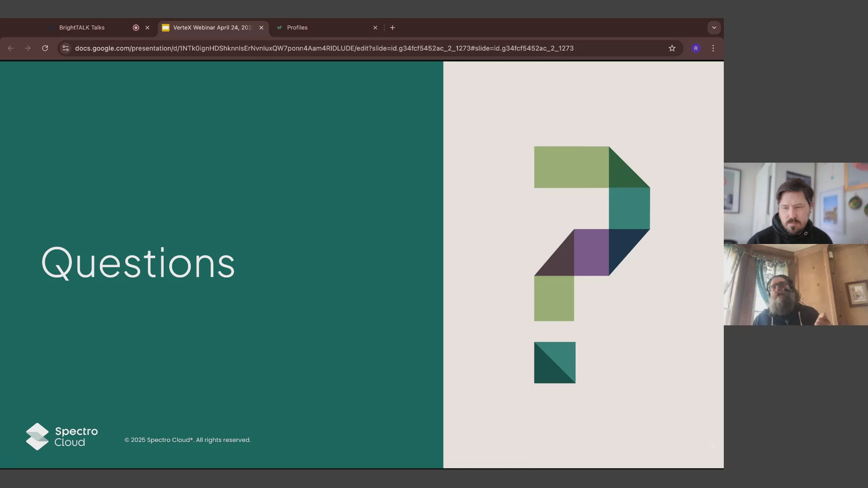
Task: Reload the current page
Action: pos(45,48)
